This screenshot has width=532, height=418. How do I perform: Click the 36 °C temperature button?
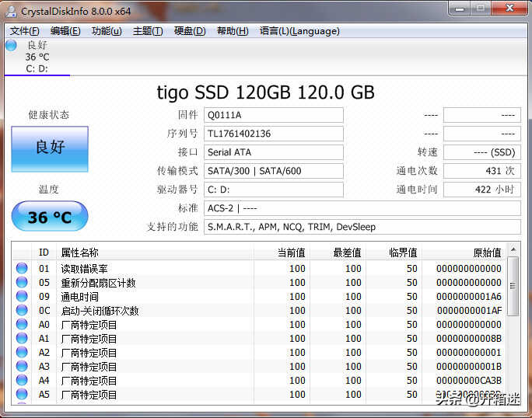click(x=50, y=216)
